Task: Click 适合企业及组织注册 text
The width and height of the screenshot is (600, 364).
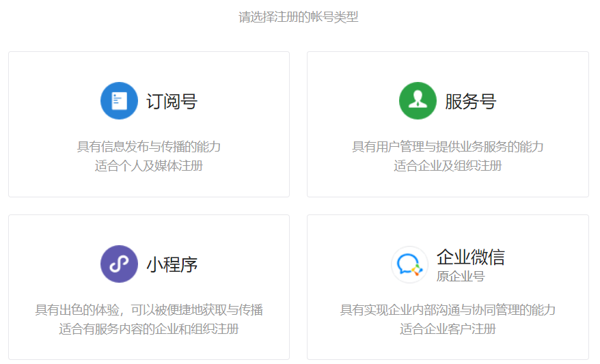Action: 448,165
